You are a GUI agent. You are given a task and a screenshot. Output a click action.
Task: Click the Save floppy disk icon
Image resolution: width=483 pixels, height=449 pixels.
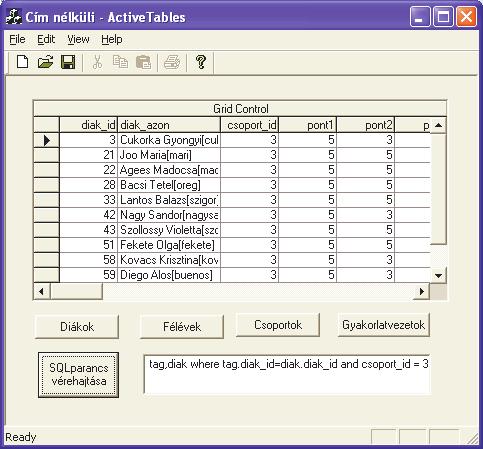tap(68, 62)
